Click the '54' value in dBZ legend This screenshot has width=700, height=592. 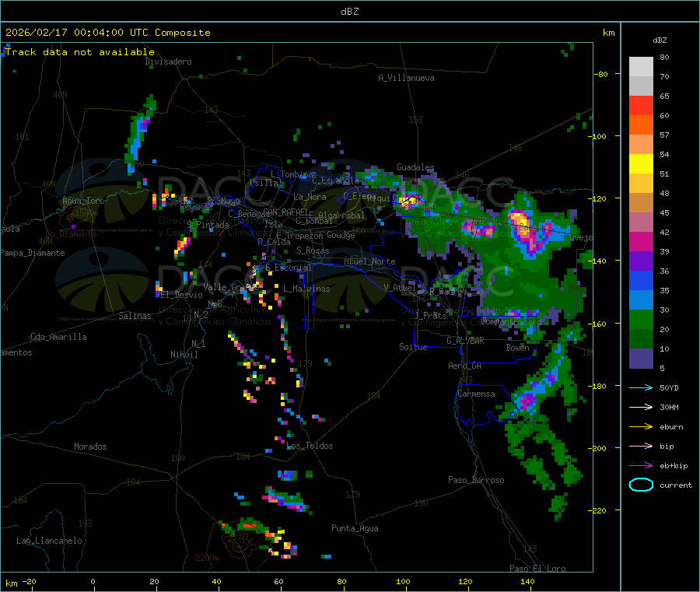click(664, 155)
